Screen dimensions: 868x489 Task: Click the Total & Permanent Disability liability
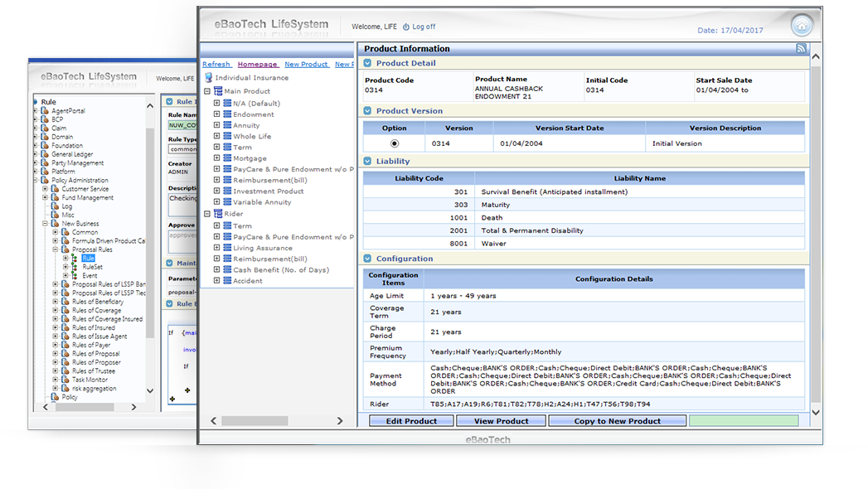(x=532, y=230)
